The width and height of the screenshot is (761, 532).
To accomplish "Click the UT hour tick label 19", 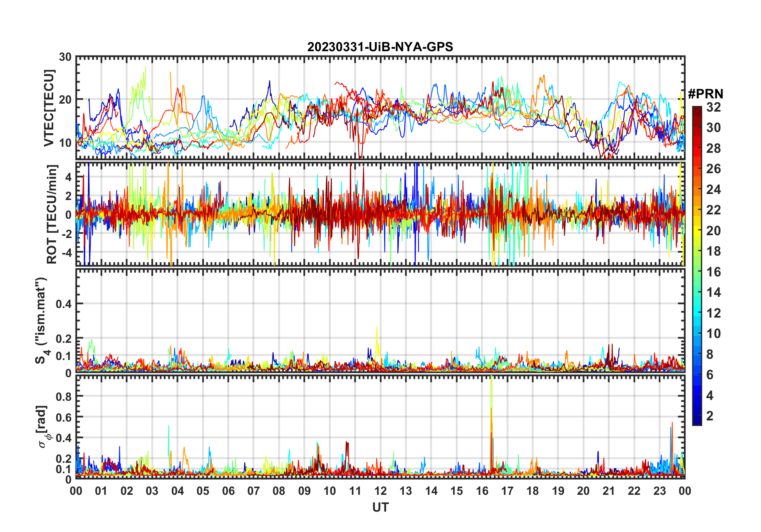I will point(558,491).
